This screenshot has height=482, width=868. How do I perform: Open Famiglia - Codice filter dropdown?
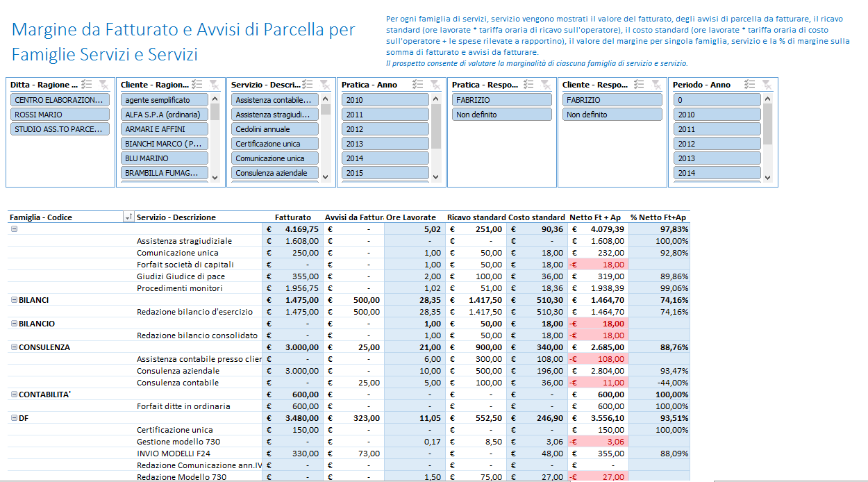(x=128, y=217)
